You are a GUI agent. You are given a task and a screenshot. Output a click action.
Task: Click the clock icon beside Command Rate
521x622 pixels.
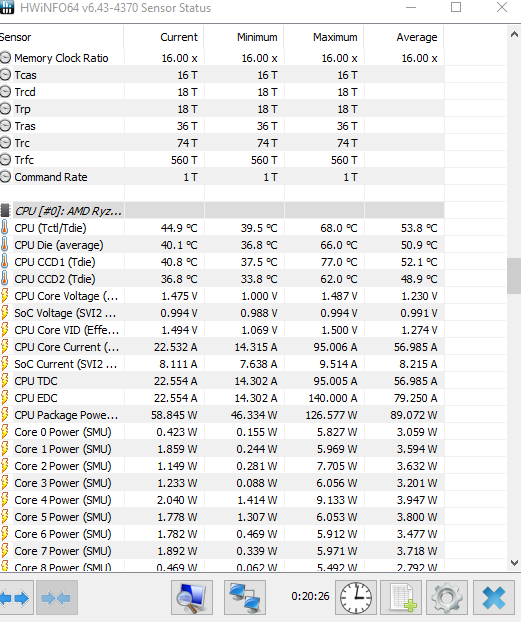(5, 177)
